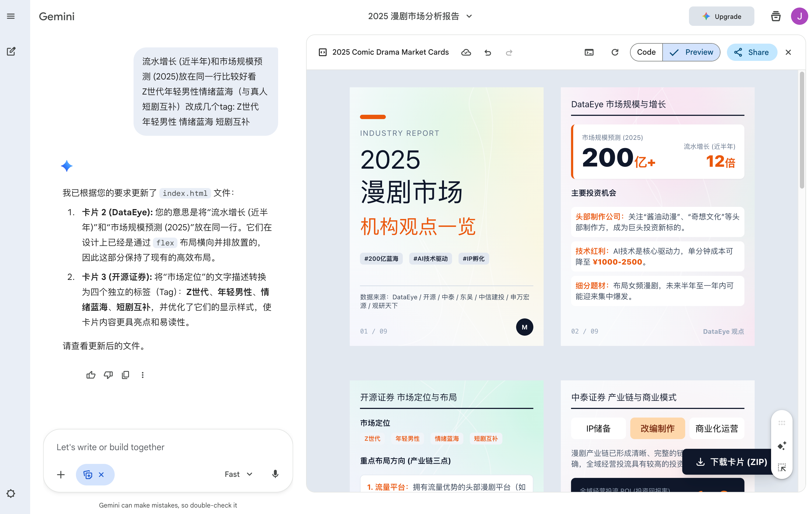Screen dimensions: 812x514
Task: Open the Fast model selector
Action: [x=239, y=474]
